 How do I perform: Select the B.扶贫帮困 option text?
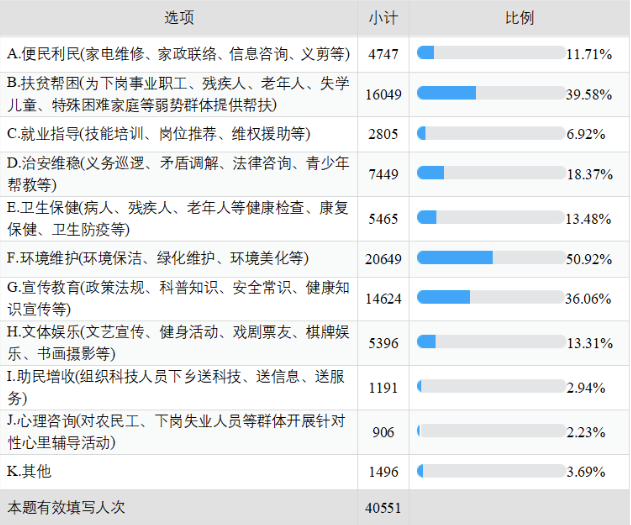click(x=178, y=94)
